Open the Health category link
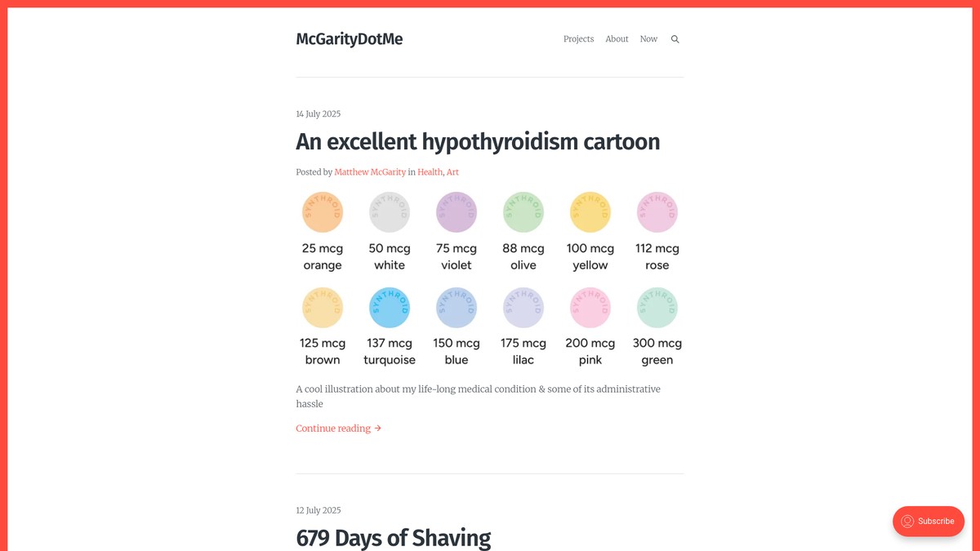980x551 pixels. point(430,172)
